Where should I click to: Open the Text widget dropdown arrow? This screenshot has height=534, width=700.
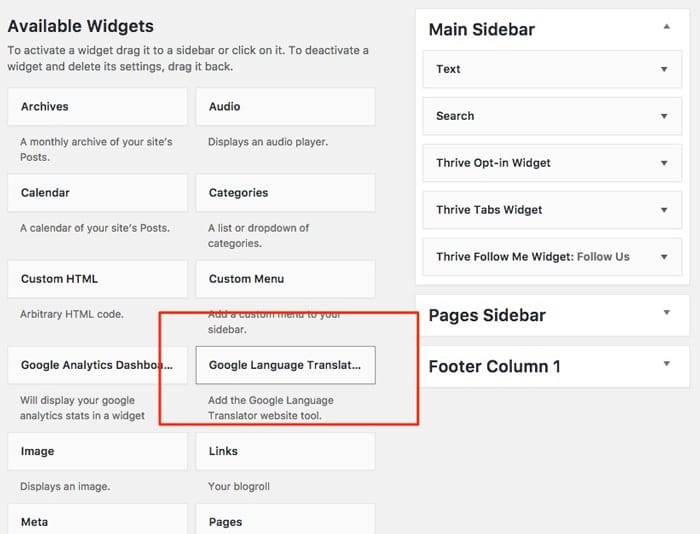(664, 69)
